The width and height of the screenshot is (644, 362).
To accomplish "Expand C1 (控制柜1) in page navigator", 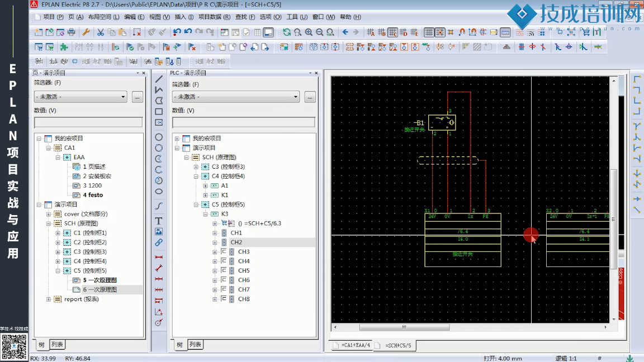I will (58, 233).
